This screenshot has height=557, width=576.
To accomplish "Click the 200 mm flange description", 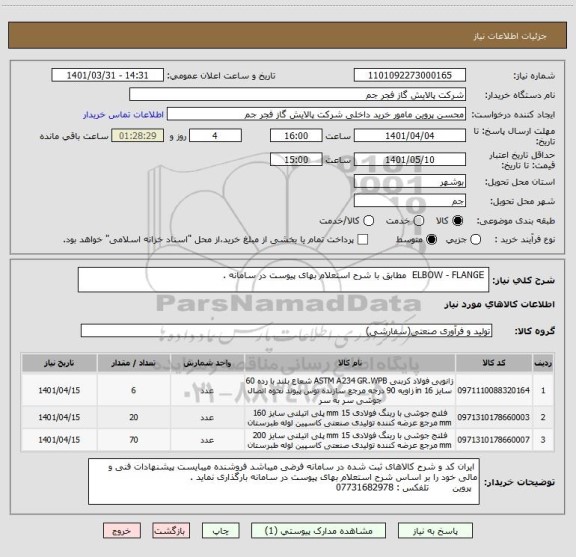I will (349, 440).
